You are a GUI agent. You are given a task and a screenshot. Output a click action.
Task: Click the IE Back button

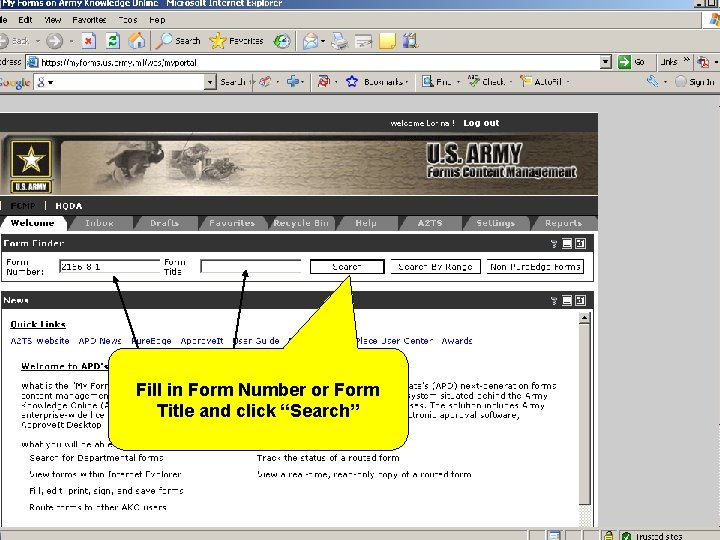click(x=15, y=41)
